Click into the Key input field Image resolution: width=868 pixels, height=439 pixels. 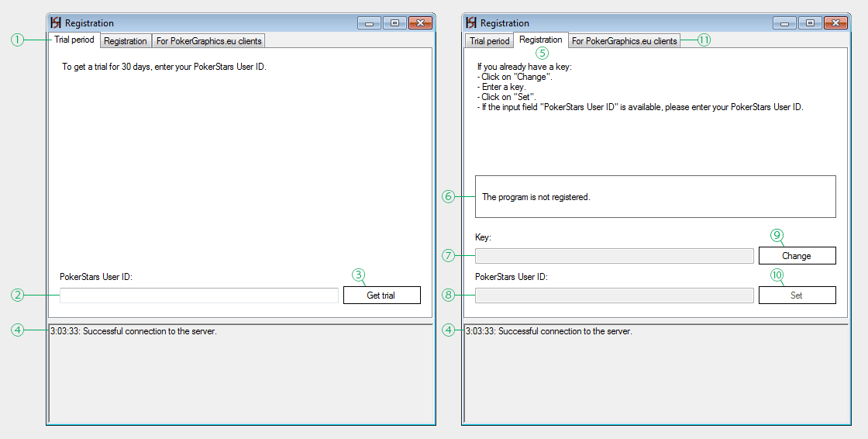pos(614,256)
